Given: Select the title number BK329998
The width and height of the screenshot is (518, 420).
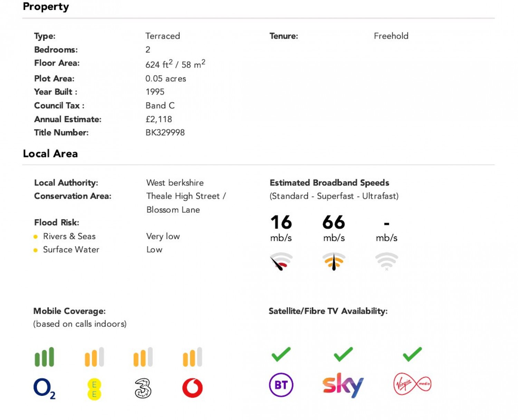Looking at the screenshot, I should 165,133.
